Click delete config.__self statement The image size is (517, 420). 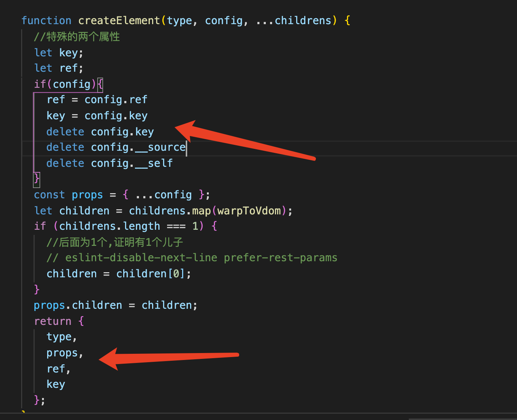coord(109,163)
